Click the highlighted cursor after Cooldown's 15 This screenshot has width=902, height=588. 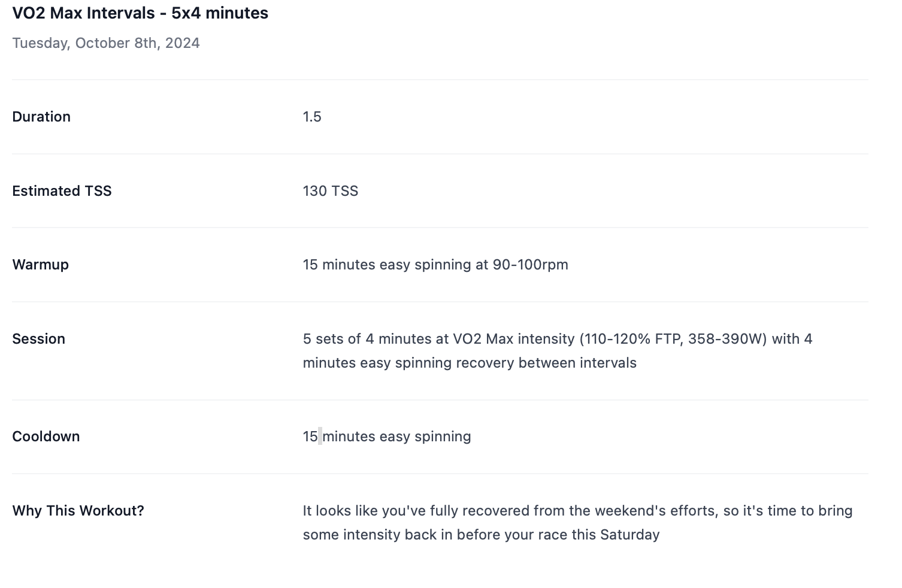click(320, 437)
